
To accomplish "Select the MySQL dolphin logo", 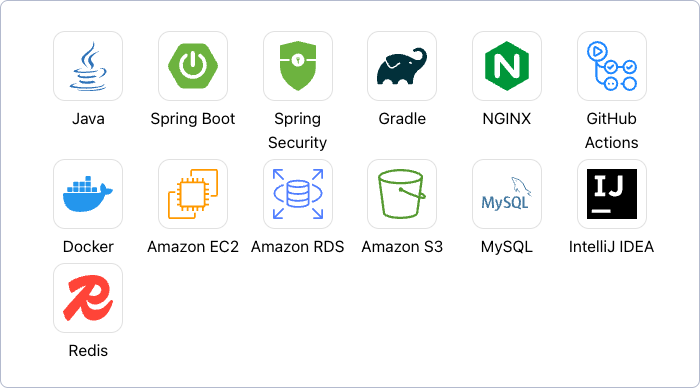I will click(x=507, y=194).
